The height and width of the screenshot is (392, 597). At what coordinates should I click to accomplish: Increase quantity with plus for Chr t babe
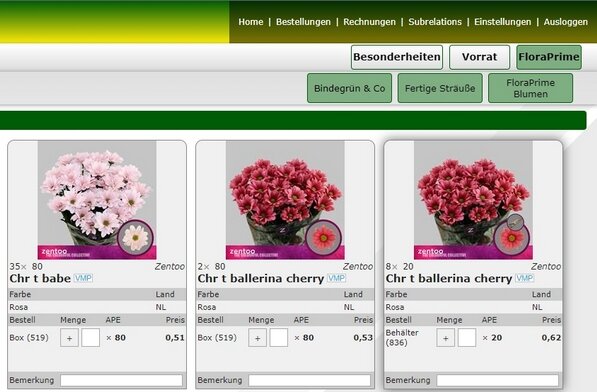[x=69, y=338]
